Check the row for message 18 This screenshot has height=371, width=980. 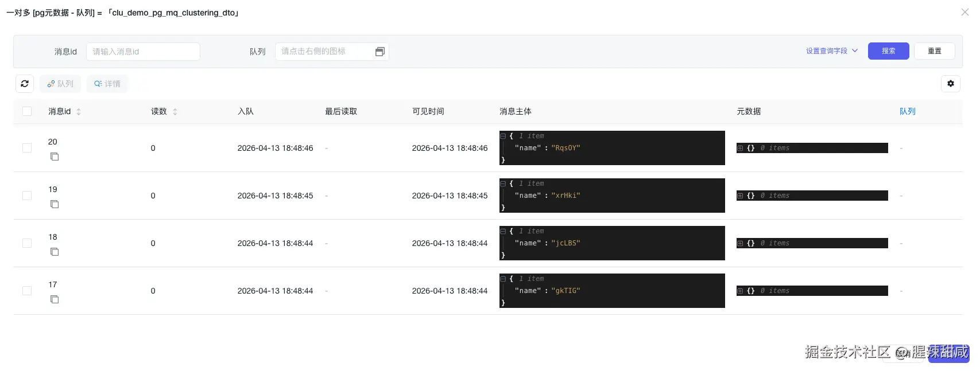27,243
